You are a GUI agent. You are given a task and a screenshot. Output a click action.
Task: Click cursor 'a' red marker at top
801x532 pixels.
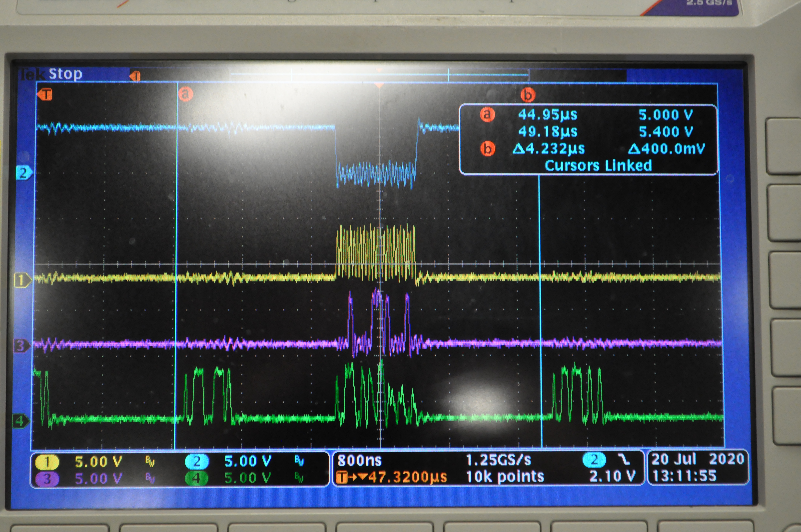point(185,94)
